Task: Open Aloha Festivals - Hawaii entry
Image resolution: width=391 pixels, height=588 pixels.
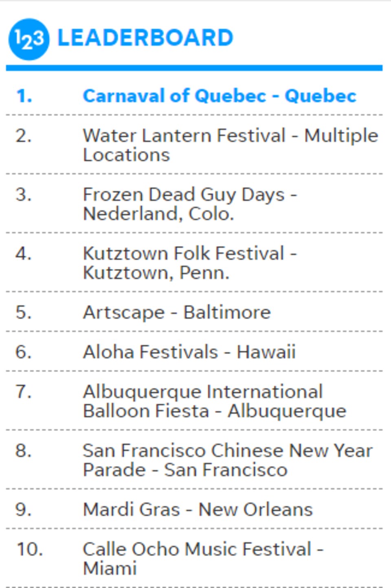Action: [189, 352]
